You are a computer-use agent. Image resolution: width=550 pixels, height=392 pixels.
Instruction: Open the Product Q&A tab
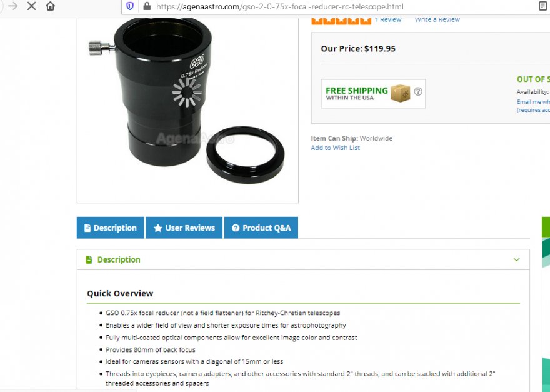261,228
